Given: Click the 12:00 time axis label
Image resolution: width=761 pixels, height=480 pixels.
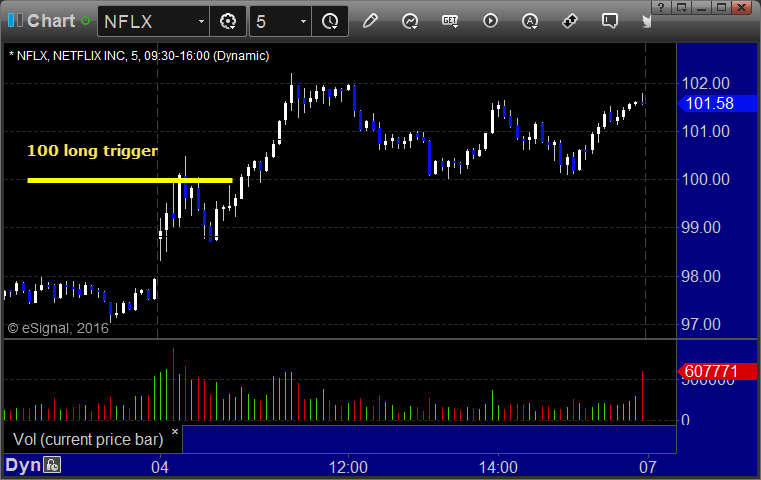Looking at the screenshot, I should point(348,467).
